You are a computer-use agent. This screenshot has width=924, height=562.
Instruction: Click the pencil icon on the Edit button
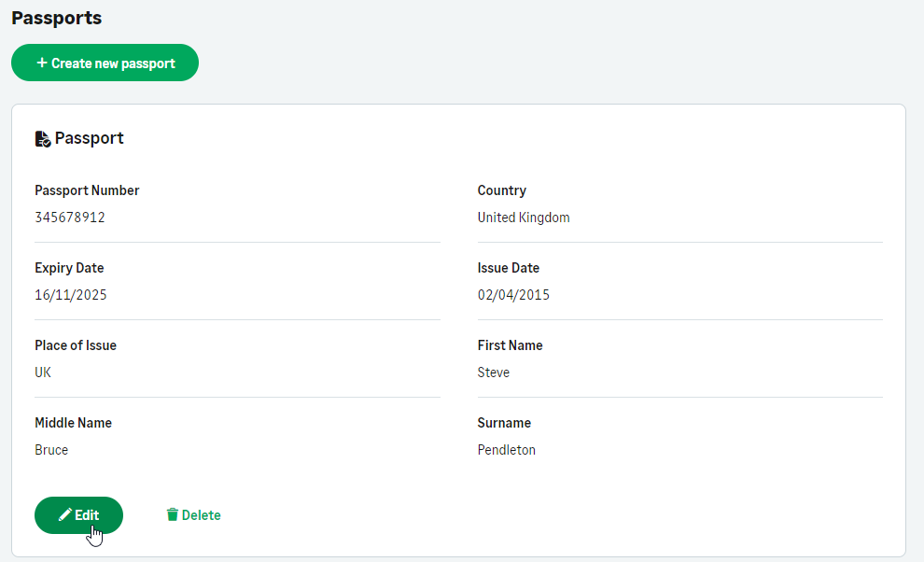(64, 515)
